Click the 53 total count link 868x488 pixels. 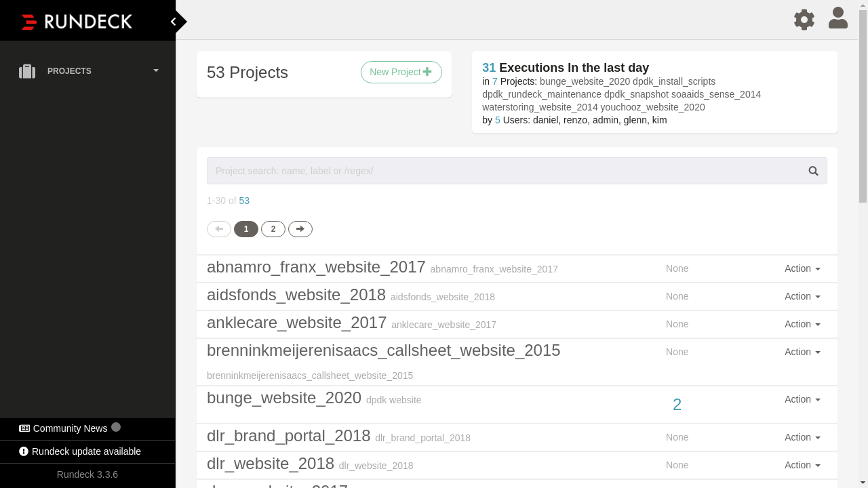(x=244, y=201)
